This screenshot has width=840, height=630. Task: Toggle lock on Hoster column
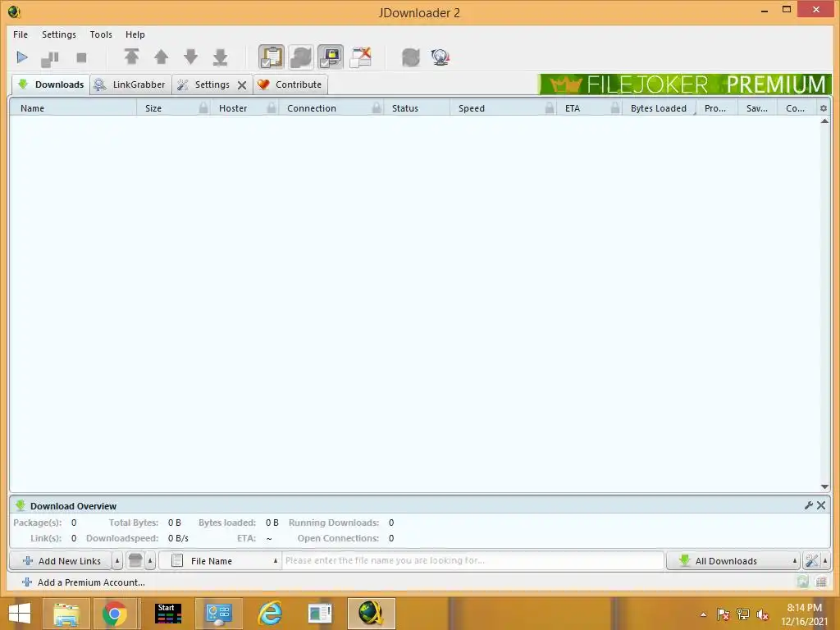(272, 108)
